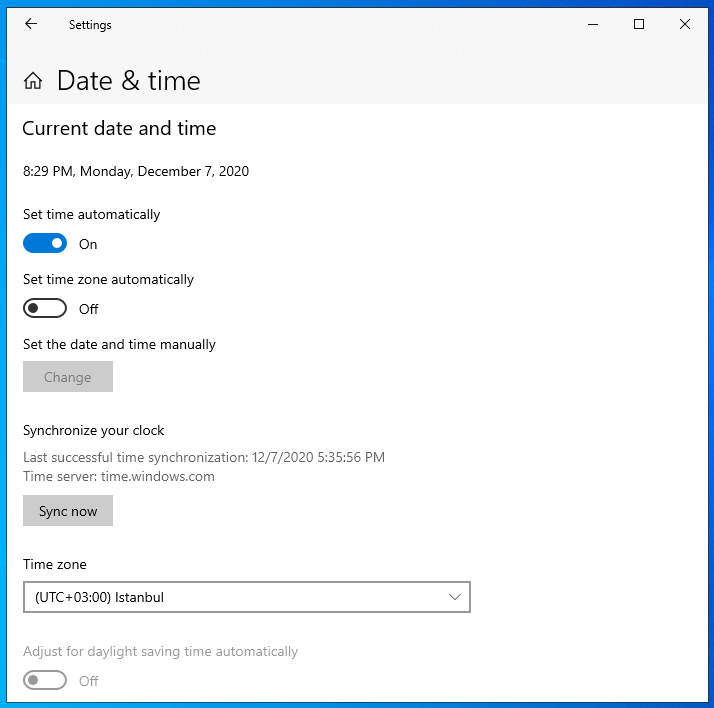Go back with the arrow icon
The width and height of the screenshot is (714, 708).
31,24
